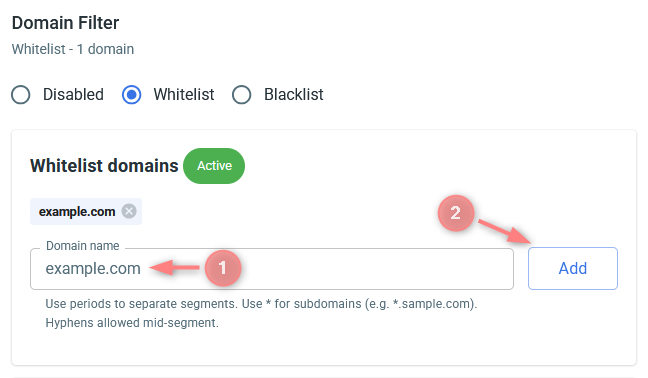Select the Whitelist radio button
This screenshot has height=378, width=648.
(x=131, y=95)
